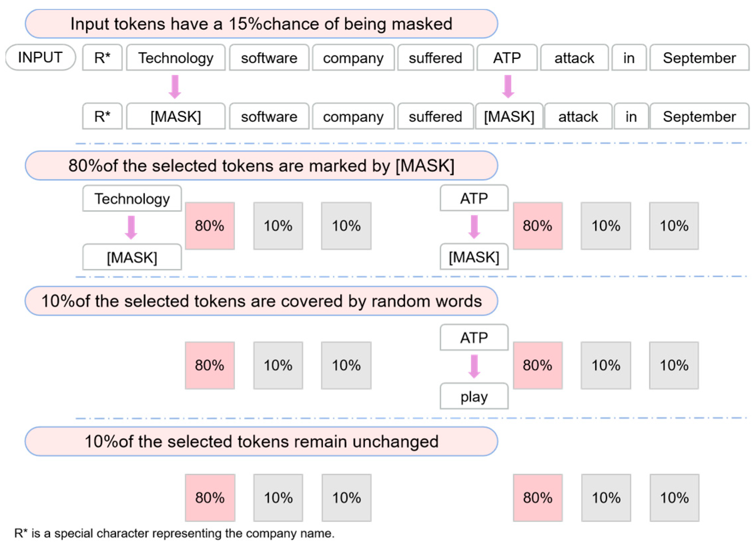Click "suffered" token in the INPUT sentence

click(x=435, y=58)
